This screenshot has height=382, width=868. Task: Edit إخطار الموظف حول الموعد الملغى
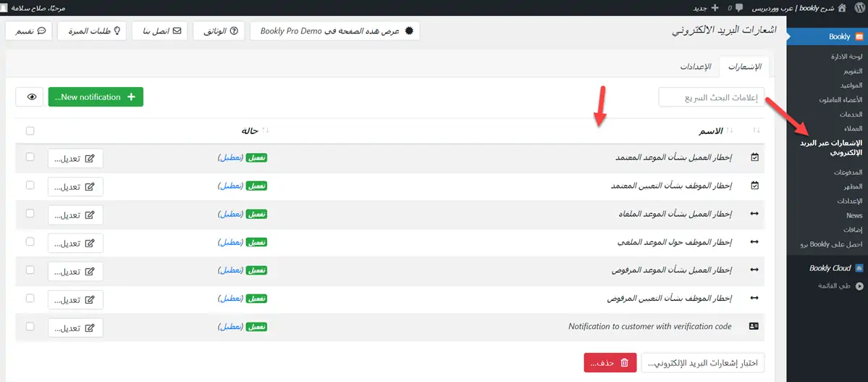75,243
